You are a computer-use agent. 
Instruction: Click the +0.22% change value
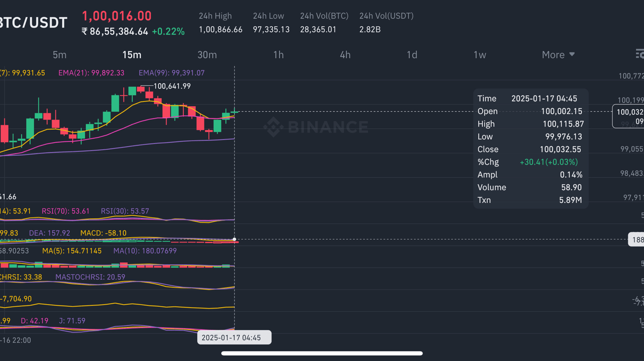tap(168, 32)
